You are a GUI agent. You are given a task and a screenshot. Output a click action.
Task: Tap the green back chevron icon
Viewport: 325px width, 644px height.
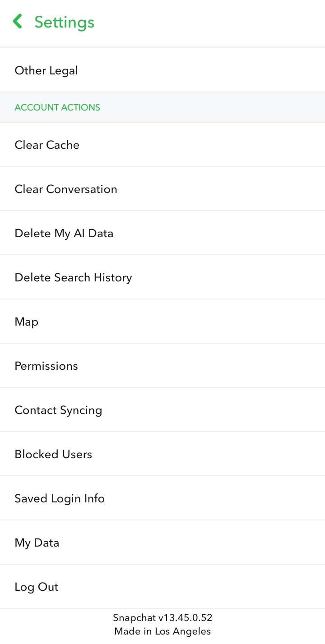(x=18, y=21)
